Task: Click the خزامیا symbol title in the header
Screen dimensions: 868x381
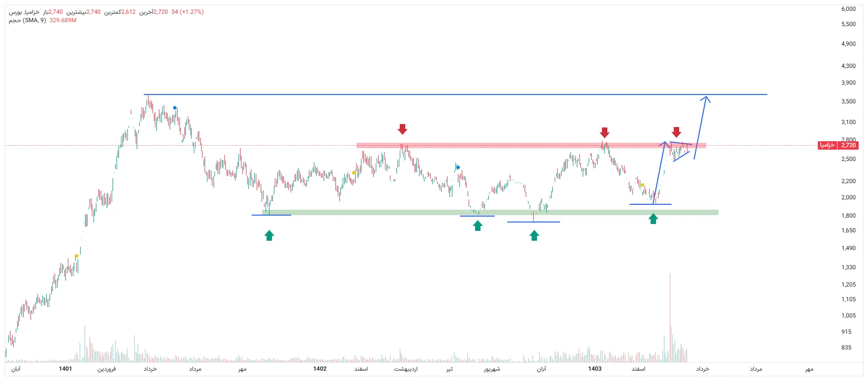Action: [x=31, y=12]
